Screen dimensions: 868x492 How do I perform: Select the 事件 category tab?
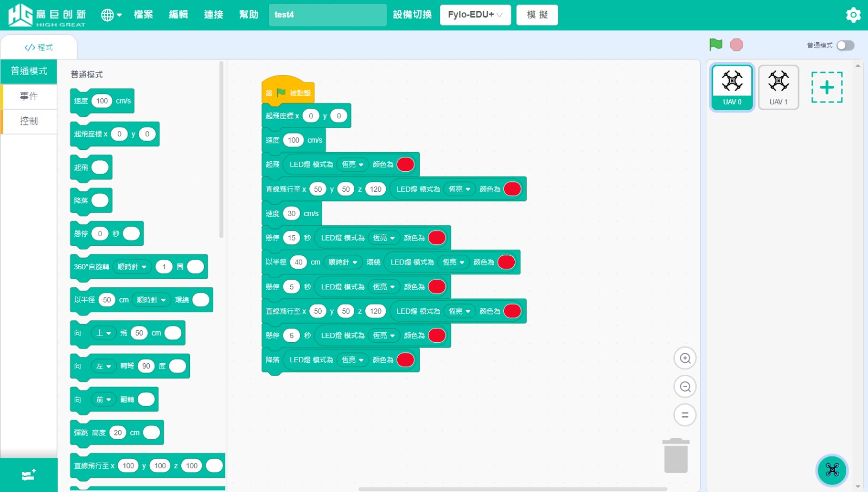click(x=29, y=96)
